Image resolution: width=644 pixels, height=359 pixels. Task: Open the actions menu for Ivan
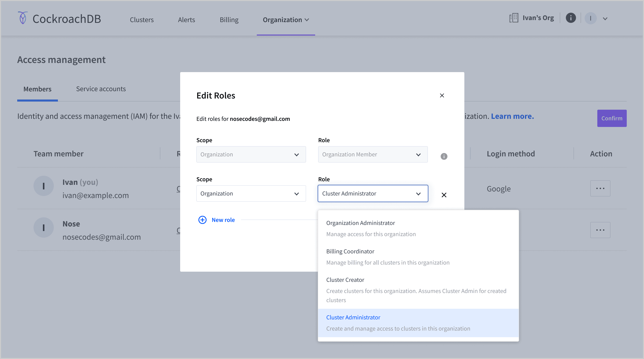click(x=600, y=188)
